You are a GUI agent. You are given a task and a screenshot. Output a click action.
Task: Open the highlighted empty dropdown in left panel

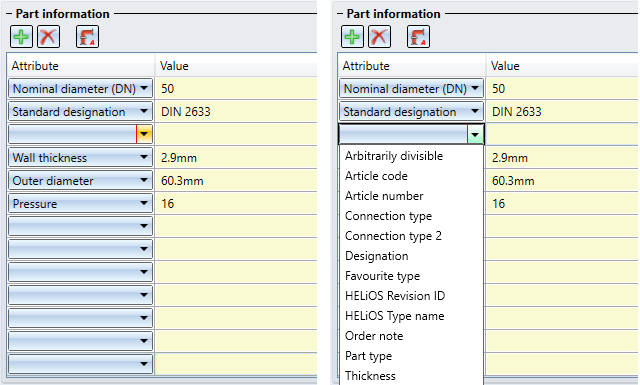[x=144, y=134]
